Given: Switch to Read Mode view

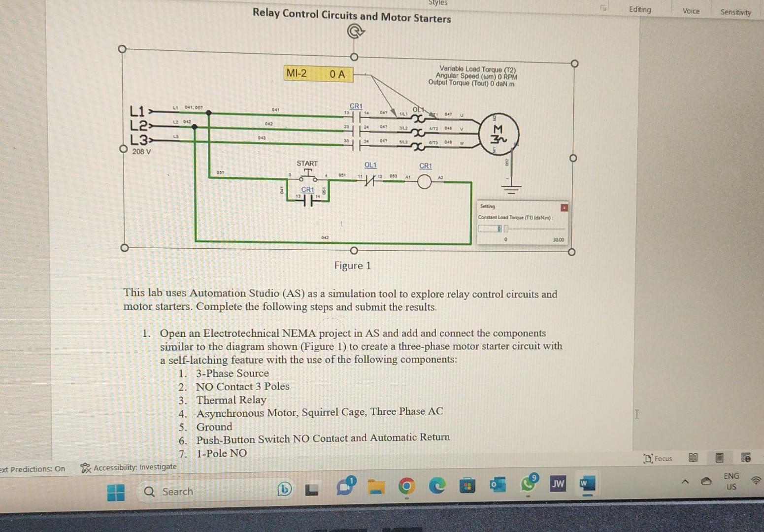Looking at the screenshot, I should coord(693,458).
